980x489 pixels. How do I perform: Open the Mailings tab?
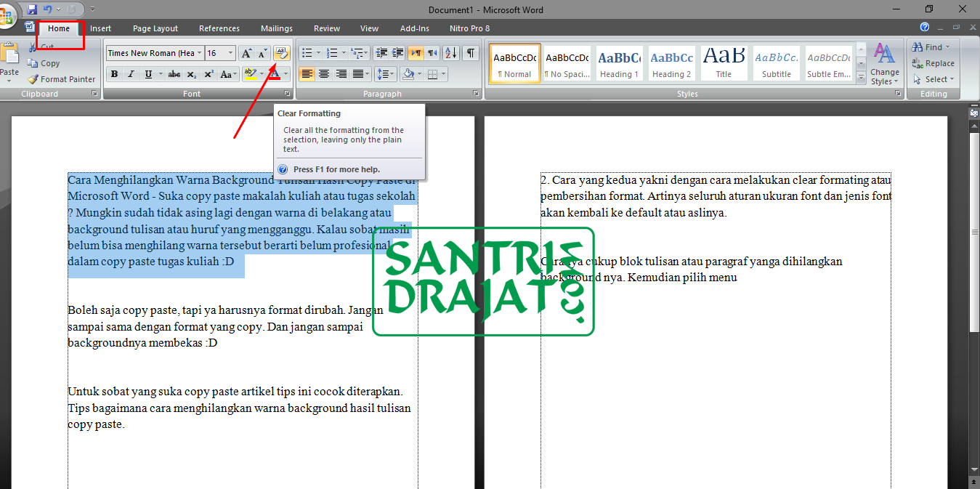(x=277, y=28)
